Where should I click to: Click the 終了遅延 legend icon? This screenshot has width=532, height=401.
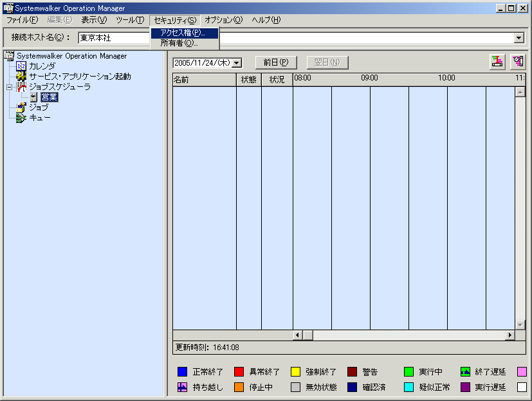pos(465,372)
